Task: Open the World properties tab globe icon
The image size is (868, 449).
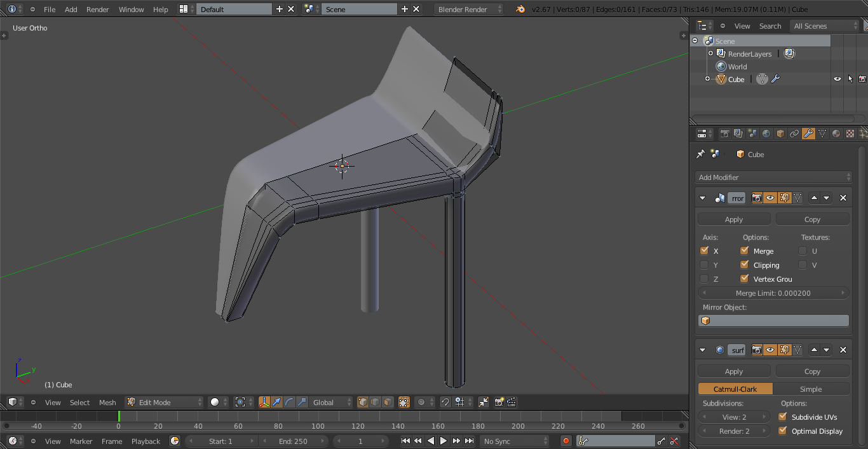Action: pyautogui.click(x=766, y=134)
